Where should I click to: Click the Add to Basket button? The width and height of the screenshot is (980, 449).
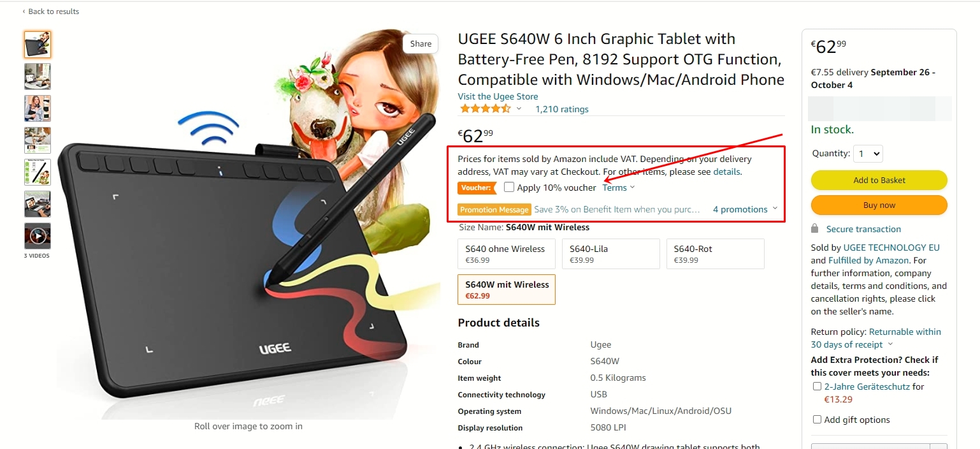click(879, 180)
